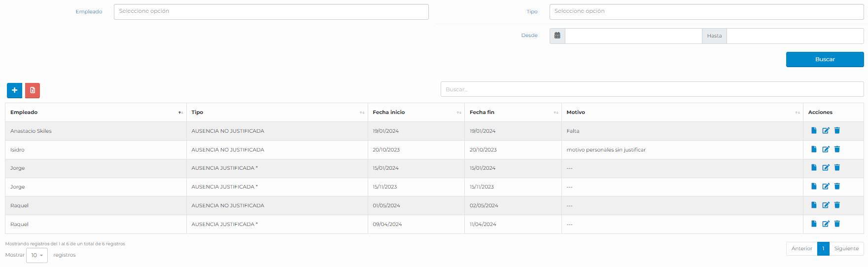Delete Raquel's 09/04/2024 absence record
Image resolution: width=868 pixels, height=267 pixels.
837,224
